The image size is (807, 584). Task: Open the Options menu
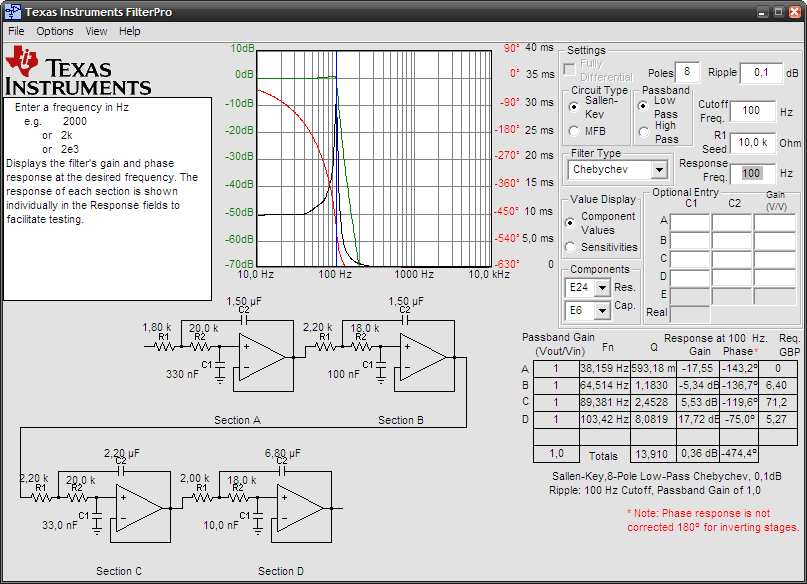pyautogui.click(x=55, y=31)
